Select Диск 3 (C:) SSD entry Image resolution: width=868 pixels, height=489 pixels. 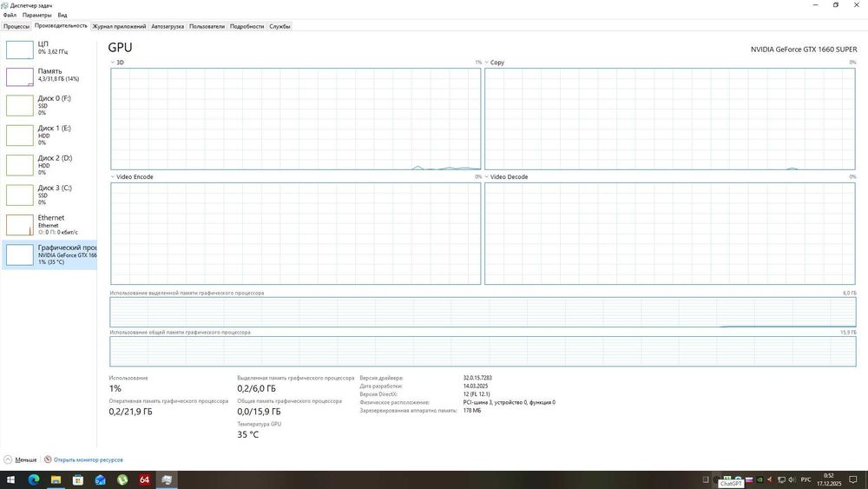coord(49,195)
